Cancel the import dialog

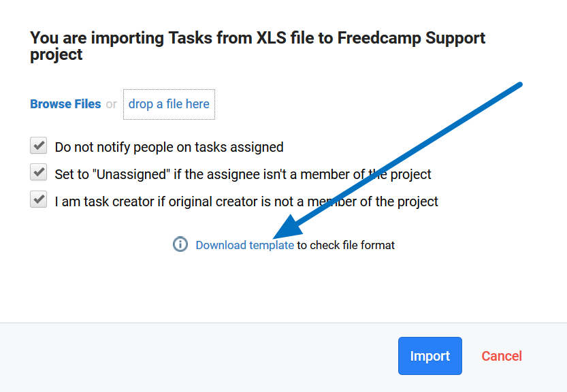tap(502, 356)
